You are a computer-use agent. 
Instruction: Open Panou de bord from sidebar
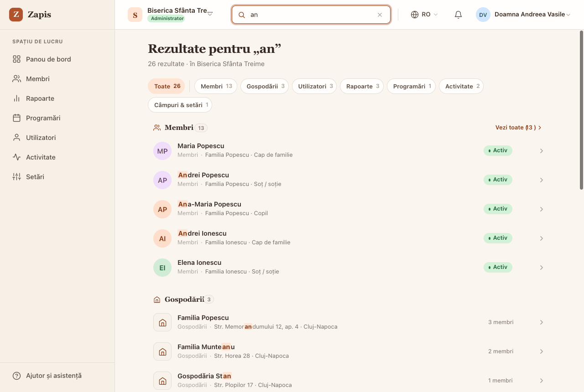click(x=57, y=59)
